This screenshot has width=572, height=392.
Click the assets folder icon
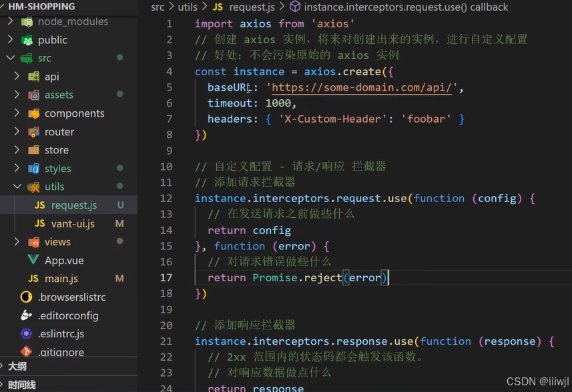33,95
